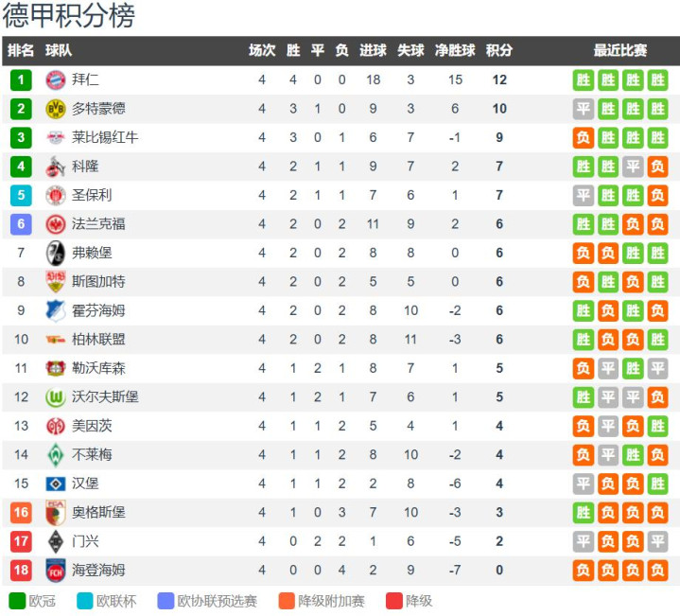Click the RB Leipzig club logo
This screenshot has height=616, width=680.
pos(55,137)
